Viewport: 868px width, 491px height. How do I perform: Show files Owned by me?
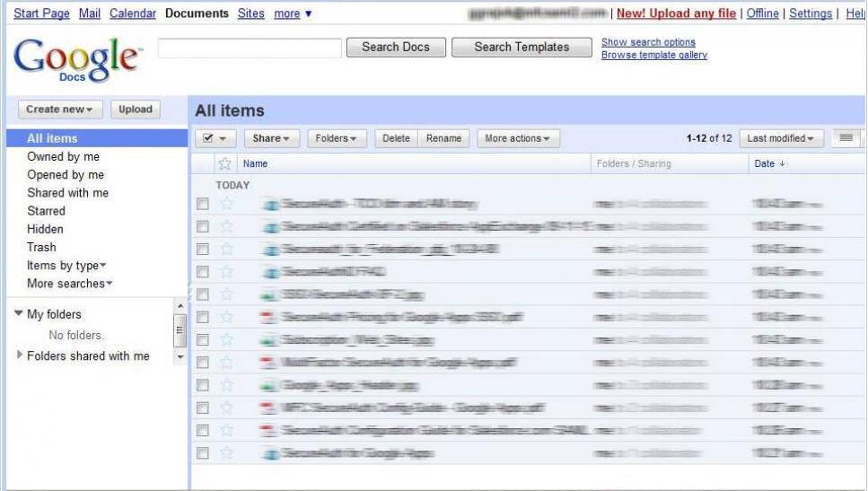[x=63, y=157]
